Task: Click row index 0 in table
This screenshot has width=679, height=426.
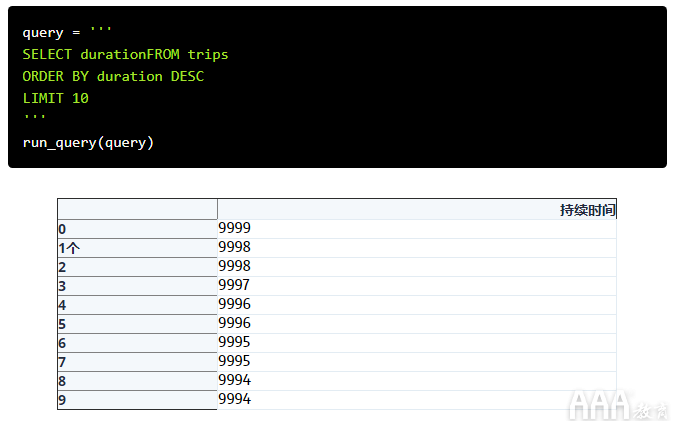Action: [63, 229]
